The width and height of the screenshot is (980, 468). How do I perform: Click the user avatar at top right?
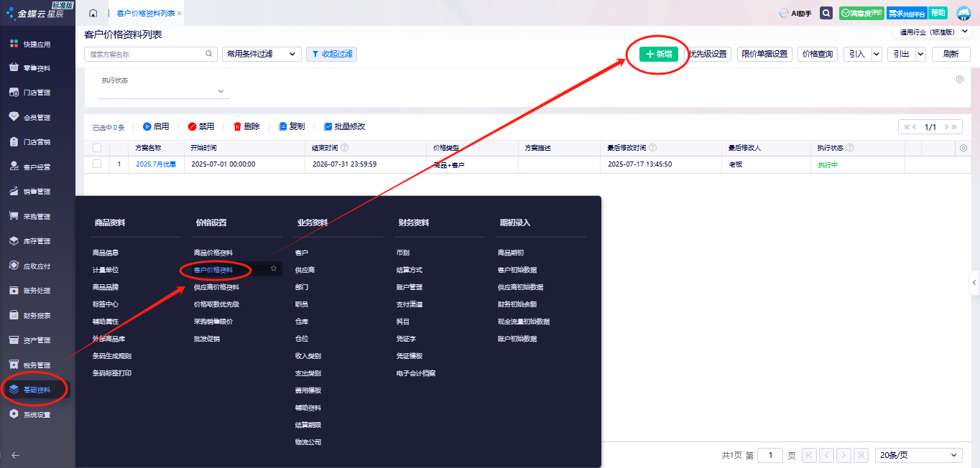click(963, 14)
